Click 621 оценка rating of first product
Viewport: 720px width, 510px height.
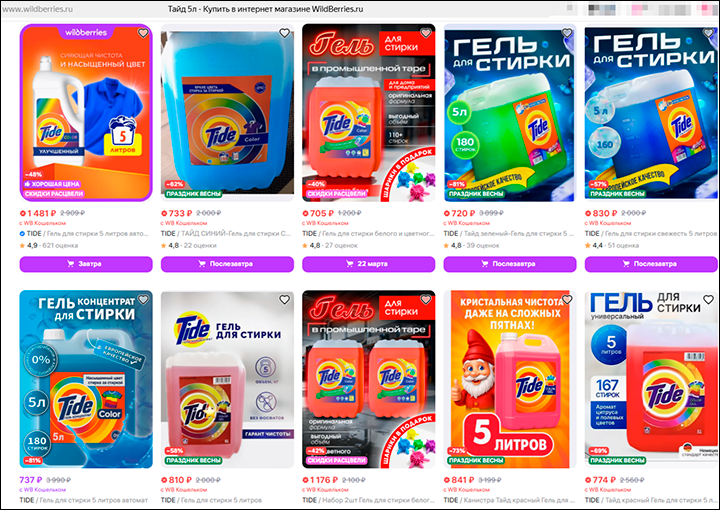60,246
